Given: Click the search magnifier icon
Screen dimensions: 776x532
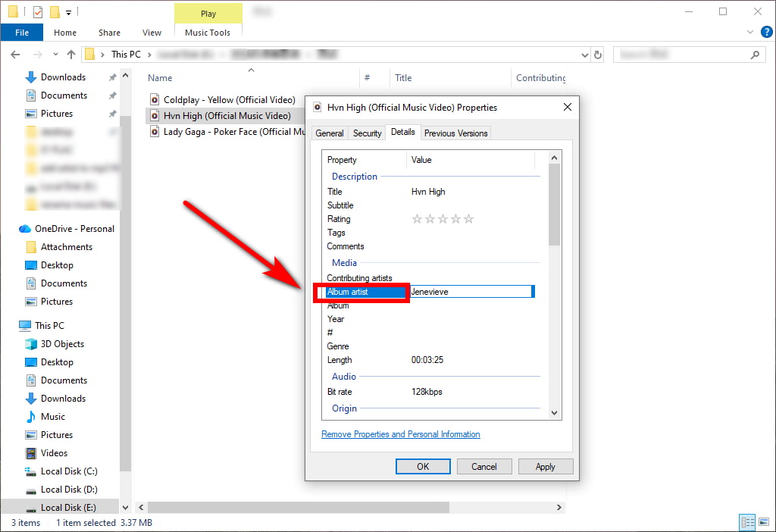Looking at the screenshot, I should coord(754,55).
